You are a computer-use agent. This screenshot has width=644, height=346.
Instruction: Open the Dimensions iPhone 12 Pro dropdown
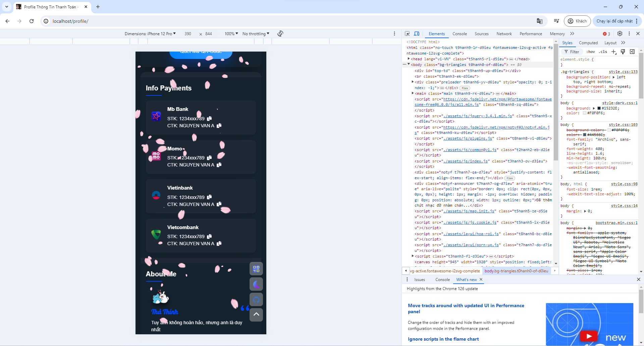[150, 34]
